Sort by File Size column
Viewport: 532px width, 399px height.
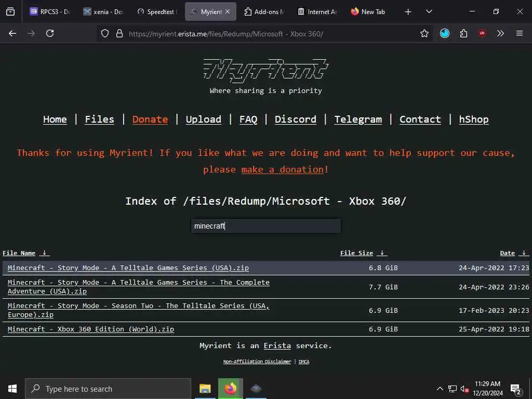[x=356, y=253]
